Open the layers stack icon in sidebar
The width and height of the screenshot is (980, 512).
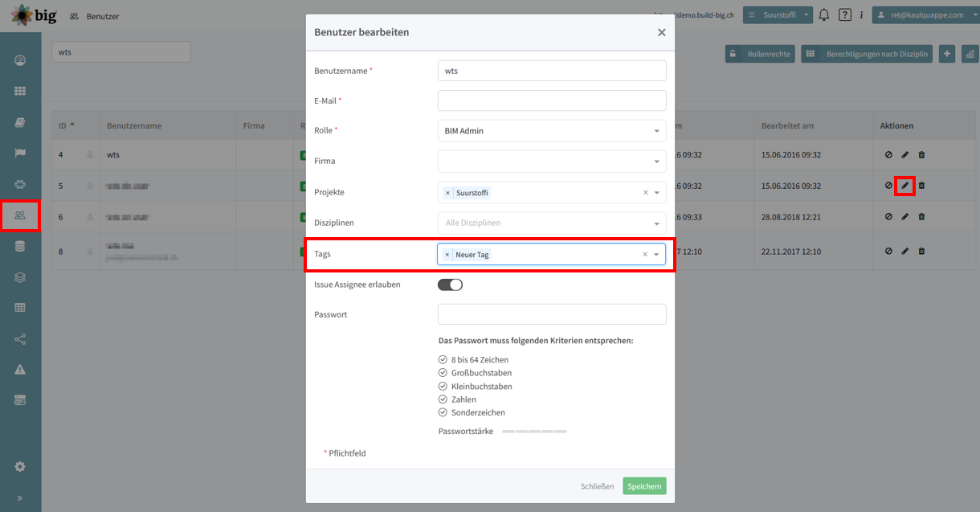(x=20, y=276)
